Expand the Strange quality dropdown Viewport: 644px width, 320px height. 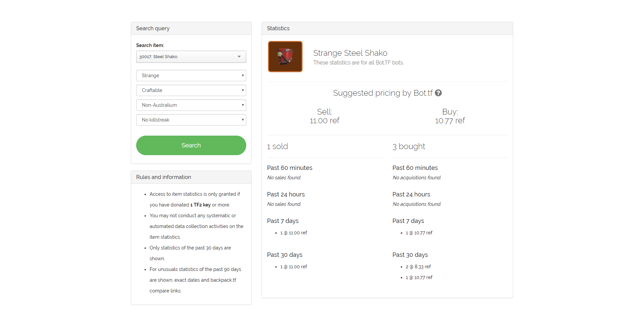click(191, 76)
